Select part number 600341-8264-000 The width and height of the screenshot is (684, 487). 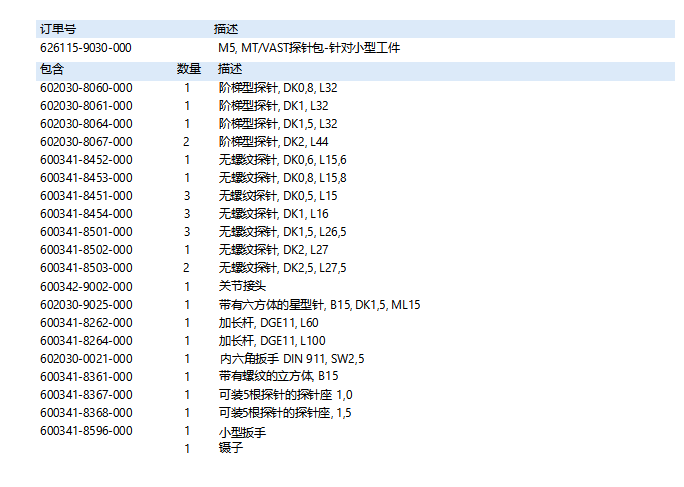pos(86,340)
